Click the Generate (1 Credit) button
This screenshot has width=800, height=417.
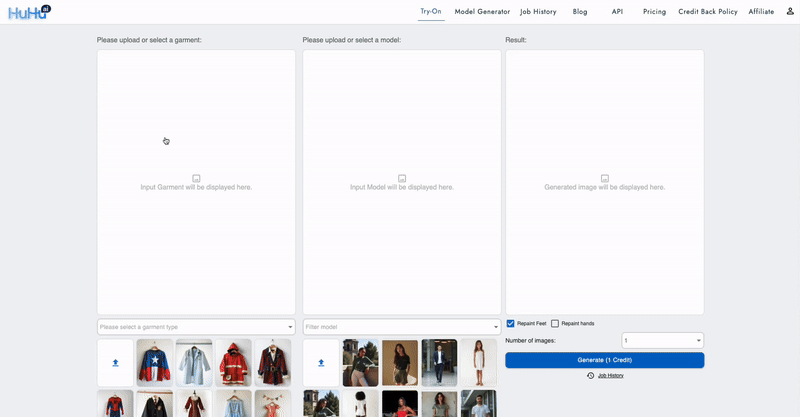(x=605, y=360)
